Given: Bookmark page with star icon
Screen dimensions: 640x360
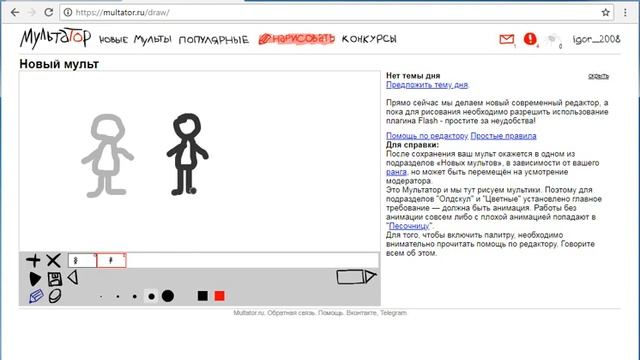Looking at the screenshot, I should [606, 12].
